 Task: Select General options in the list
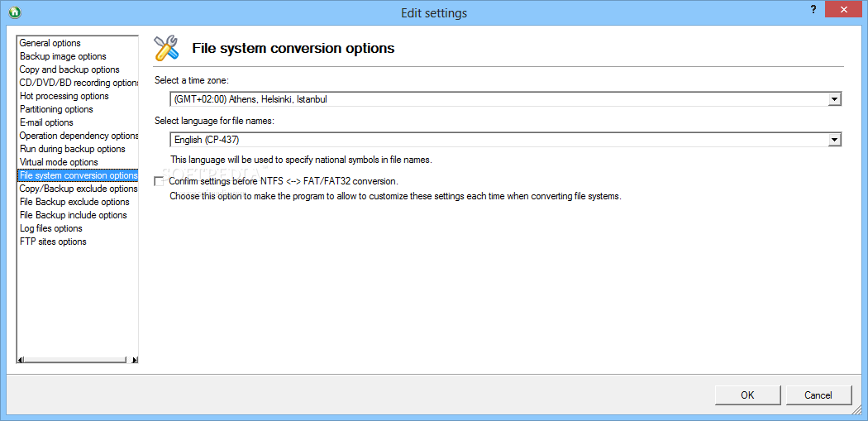coord(78,43)
